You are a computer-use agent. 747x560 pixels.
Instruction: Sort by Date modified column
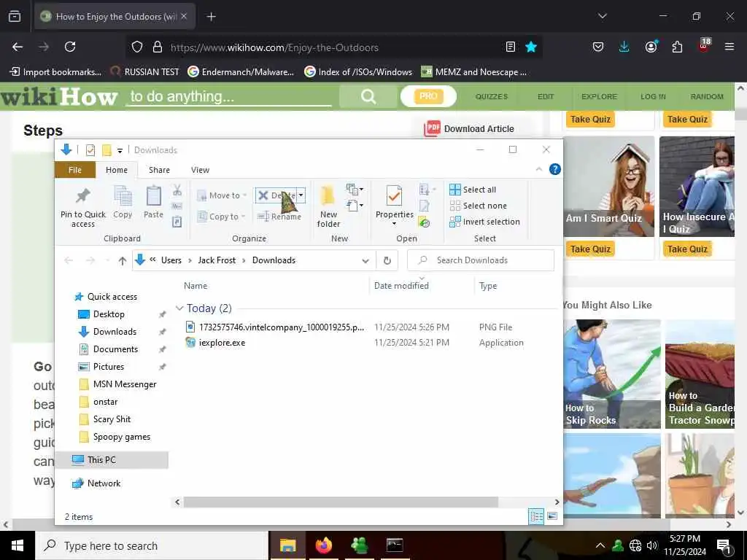click(401, 286)
